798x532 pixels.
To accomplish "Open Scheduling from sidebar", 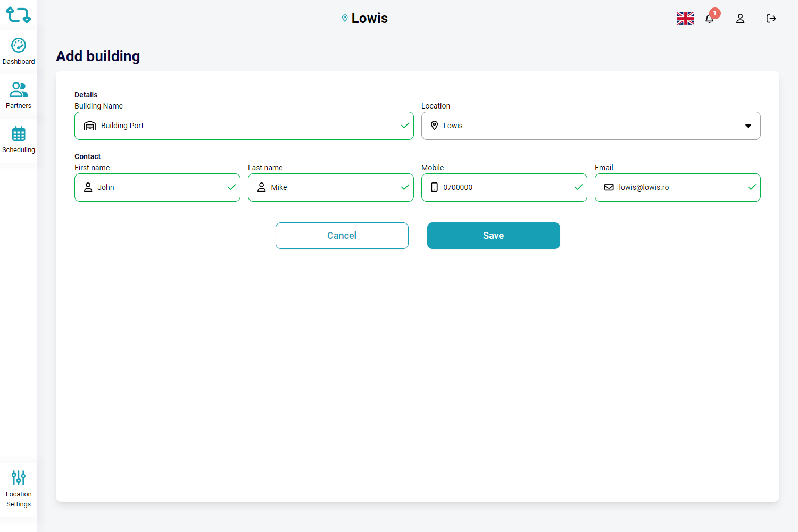I will (x=19, y=140).
